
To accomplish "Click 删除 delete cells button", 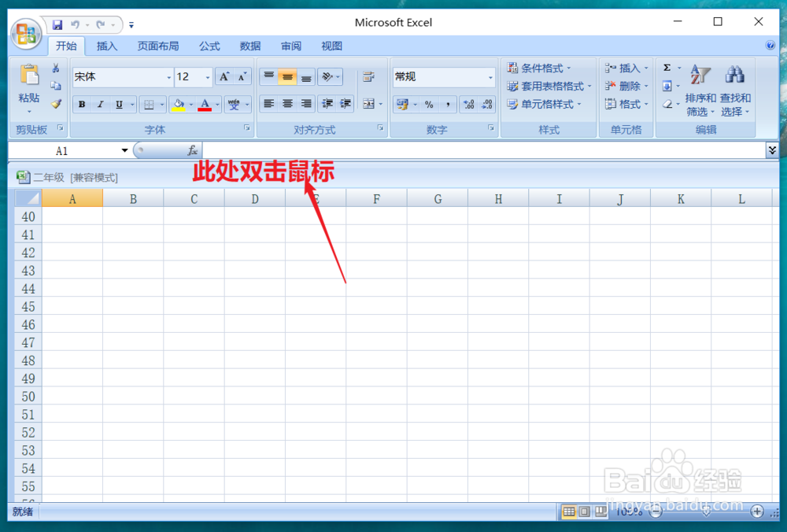I will coord(626,86).
